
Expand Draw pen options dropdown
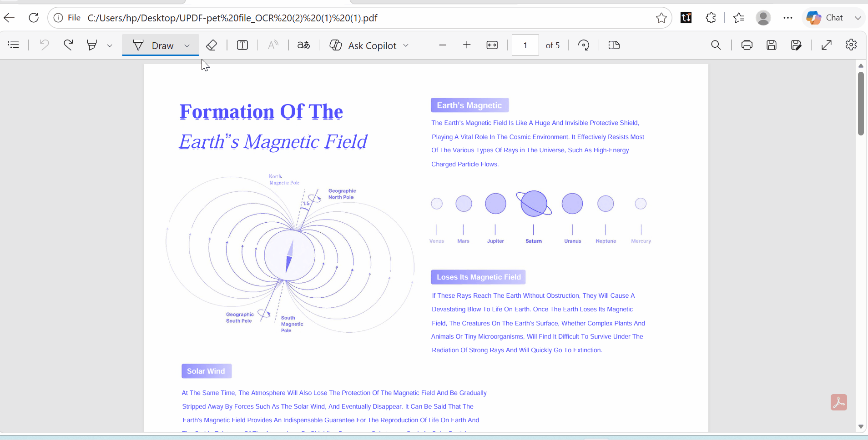click(x=187, y=45)
